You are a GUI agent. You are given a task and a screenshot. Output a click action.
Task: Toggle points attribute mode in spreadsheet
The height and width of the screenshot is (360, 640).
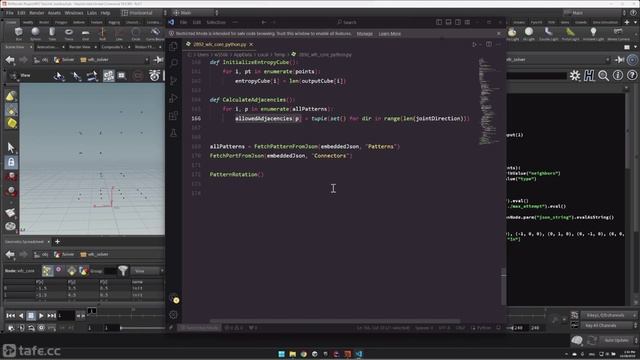coord(47,271)
